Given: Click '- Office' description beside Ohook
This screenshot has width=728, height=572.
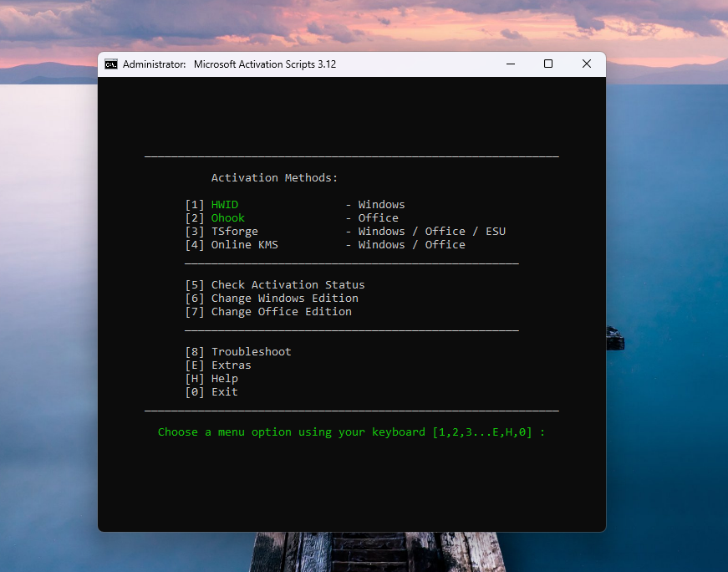Looking at the screenshot, I should tap(372, 218).
